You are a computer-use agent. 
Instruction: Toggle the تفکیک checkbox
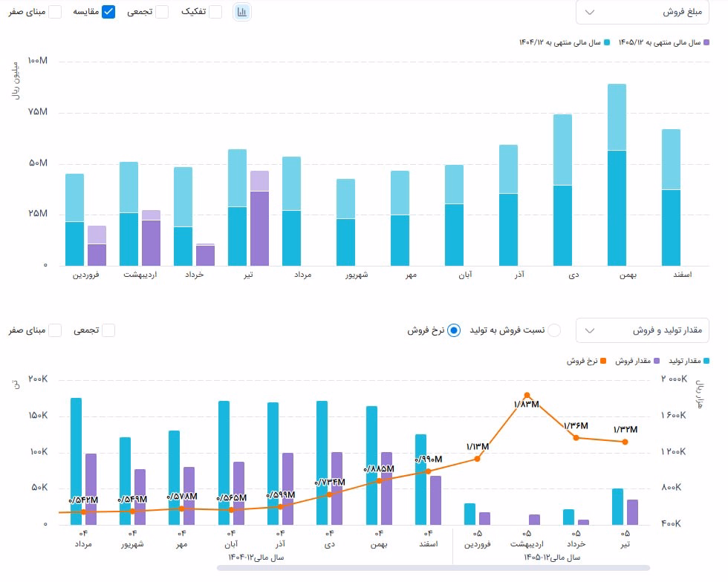215,12
